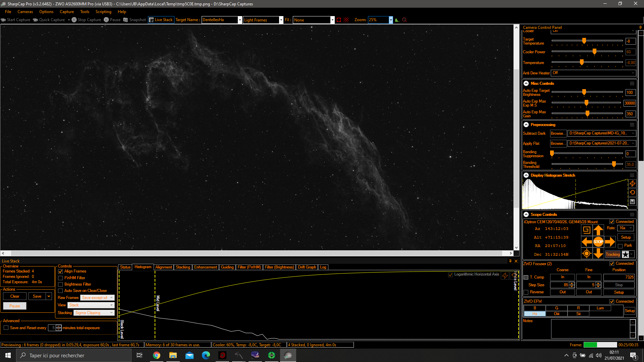The width and height of the screenshot is (644, 362).
Task: Open Scope Controls section hamburger menu
Action: click(632, 215)
